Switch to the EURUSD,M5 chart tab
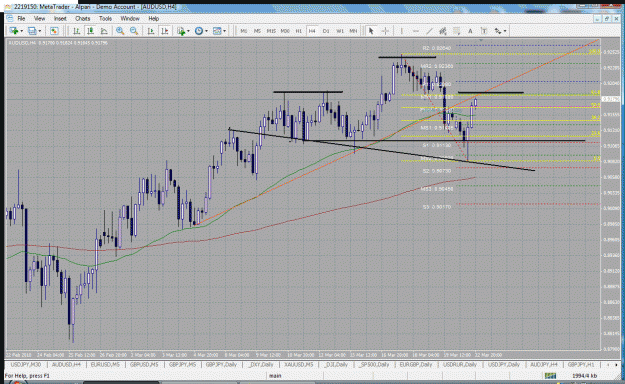Viewport: 625px width, 384px height. 105,364
